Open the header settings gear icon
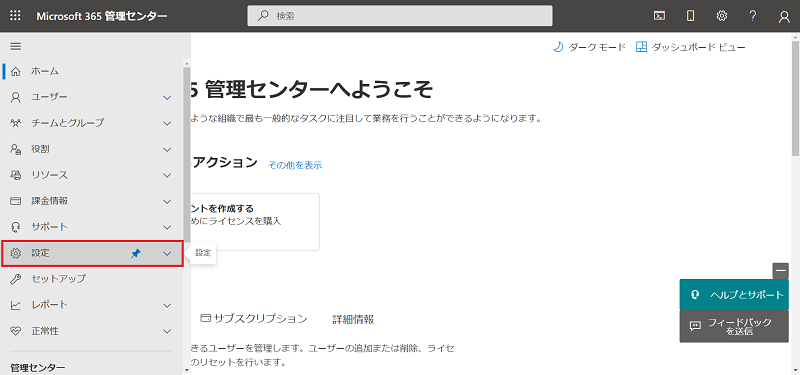 point(721,16)
